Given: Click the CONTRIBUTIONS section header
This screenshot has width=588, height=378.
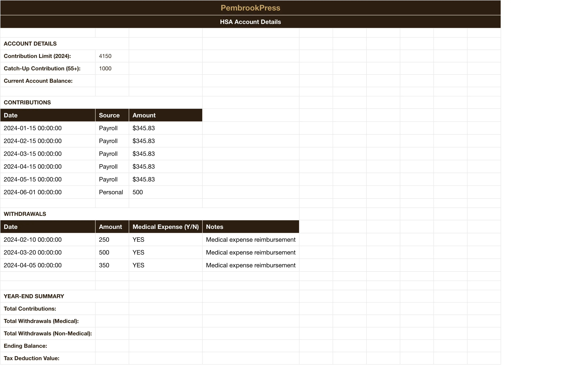Looking at the screenshot, I should (101, 102).
